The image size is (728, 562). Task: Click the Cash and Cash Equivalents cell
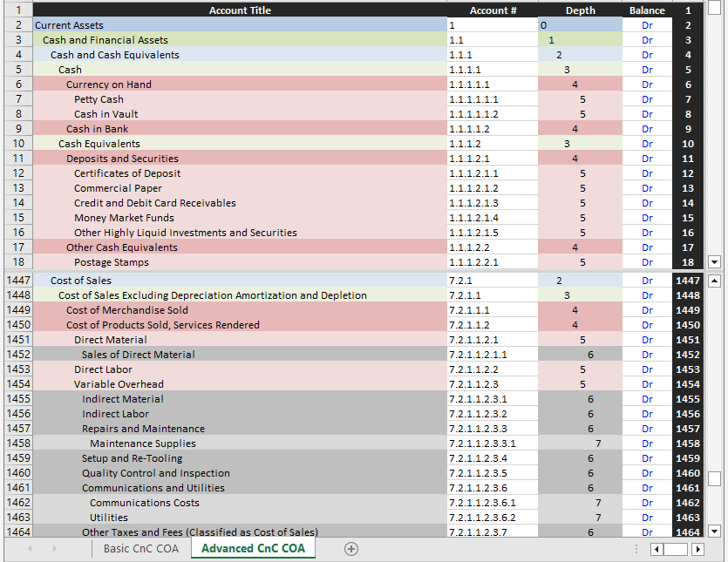240,55
